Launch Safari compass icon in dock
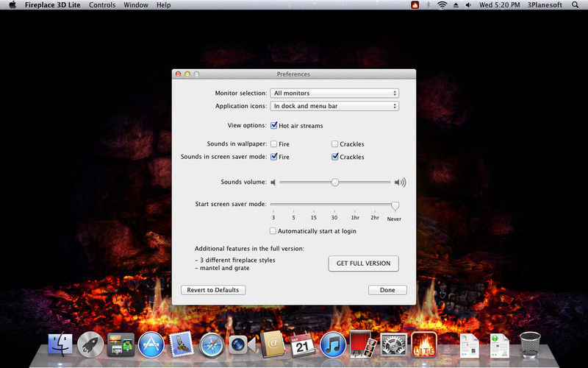Viewport: 588px width, 368px height. pos(212,344)
